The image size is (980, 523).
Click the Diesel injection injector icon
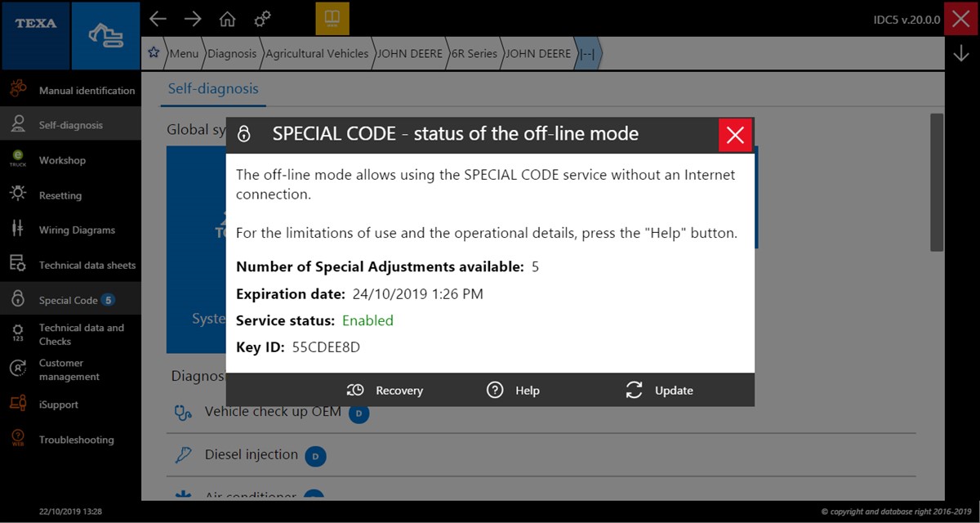click(x=184, y=454)
